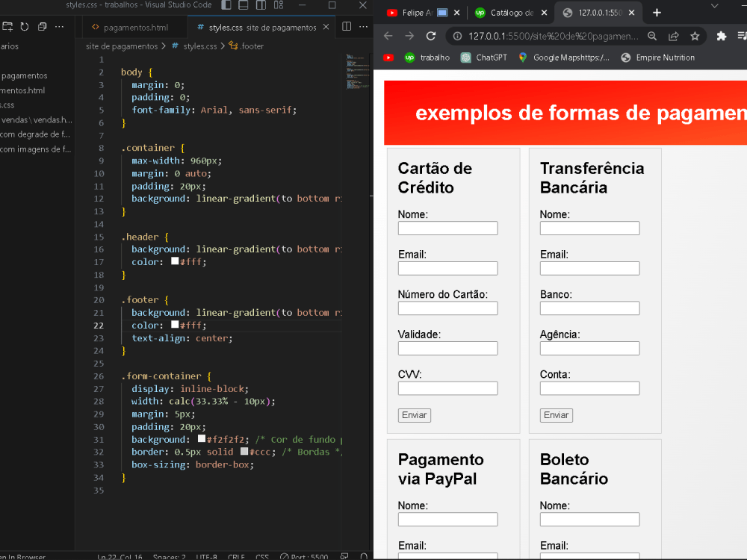Image resolution: width=747 pixels, height=560 pixels.
Task: Open Google Maps bookmark
Action: pos(564,57)
